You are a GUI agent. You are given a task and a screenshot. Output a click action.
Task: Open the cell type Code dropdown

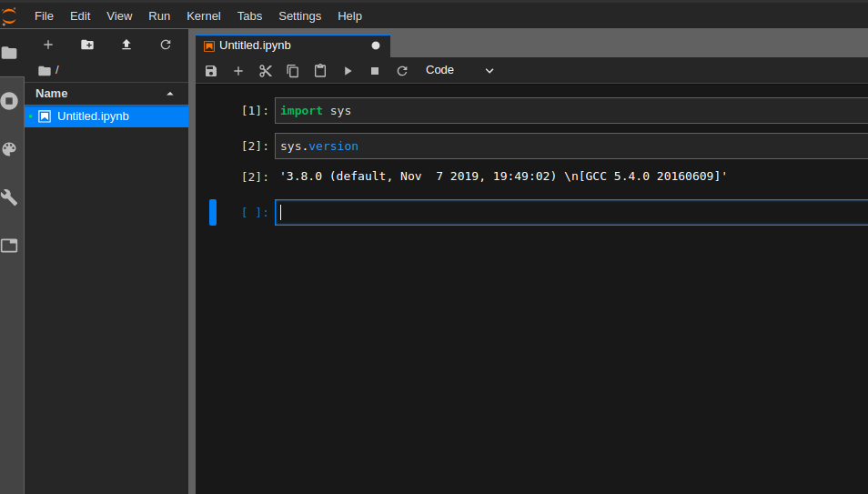pos(459,71)
